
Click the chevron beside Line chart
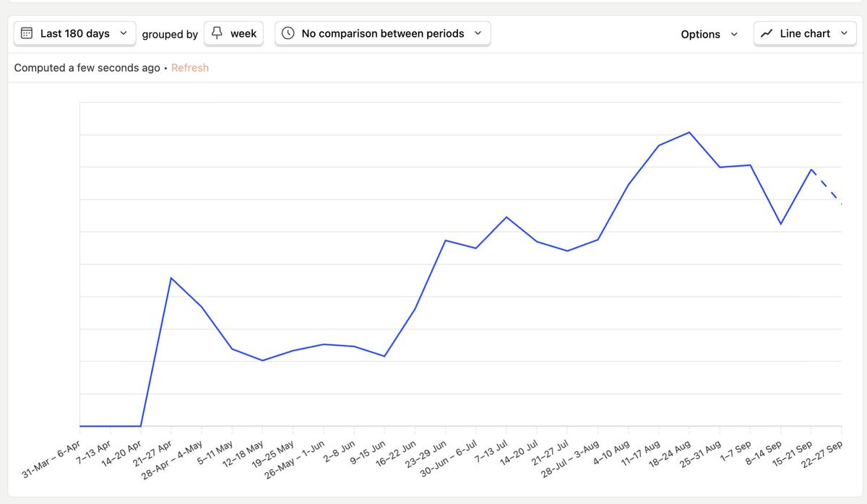click(844, 33)
